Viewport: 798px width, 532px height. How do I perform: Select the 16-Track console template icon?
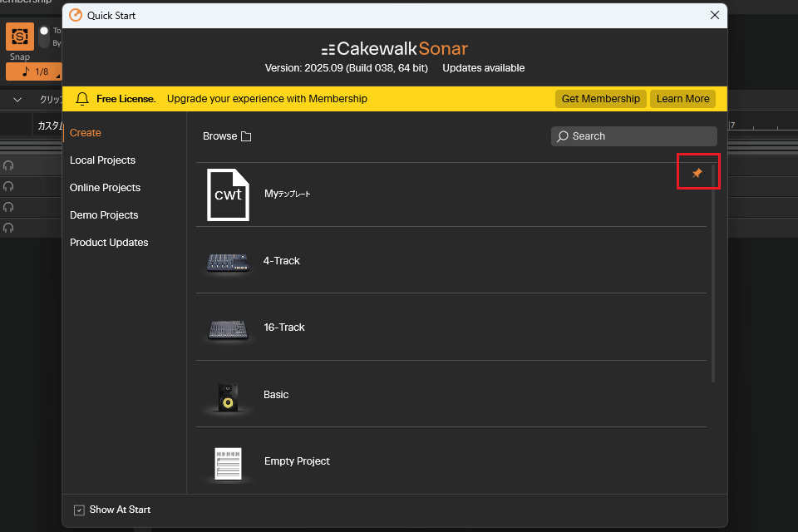(x=228, y=328)
